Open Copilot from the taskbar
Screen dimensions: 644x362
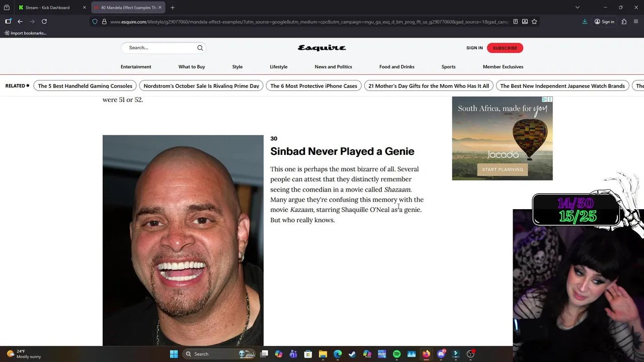coord(279,354)
